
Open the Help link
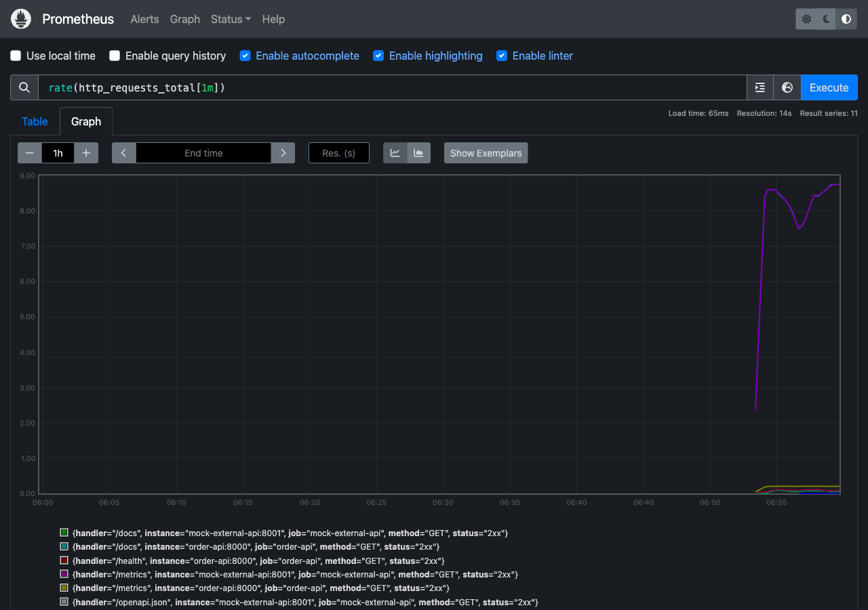click(273, 19)
